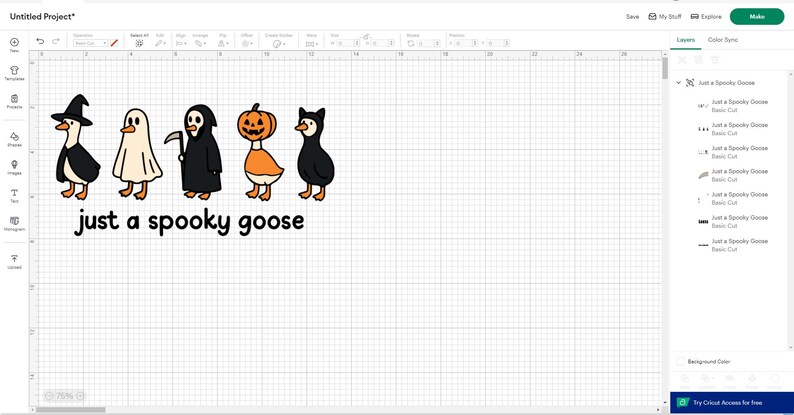The image size is (794, 415).
Task: Open the Create Sticker dropdown
Action: click(279, 44)
